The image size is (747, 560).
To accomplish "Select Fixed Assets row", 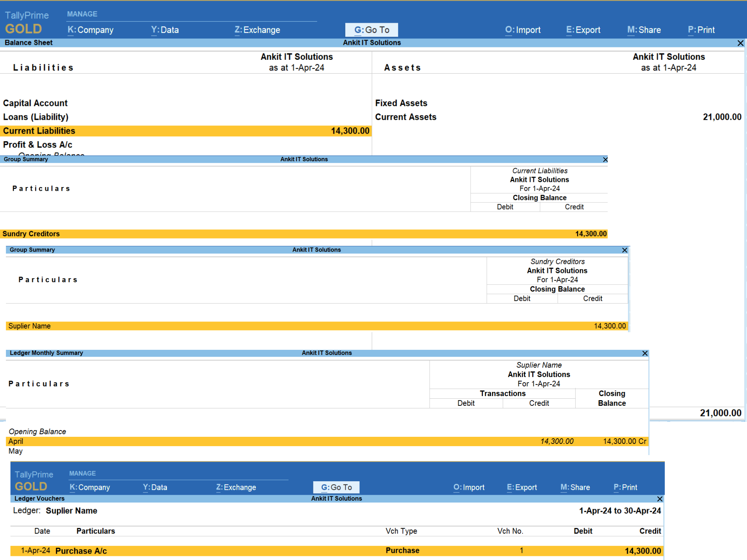I will 558,103.
